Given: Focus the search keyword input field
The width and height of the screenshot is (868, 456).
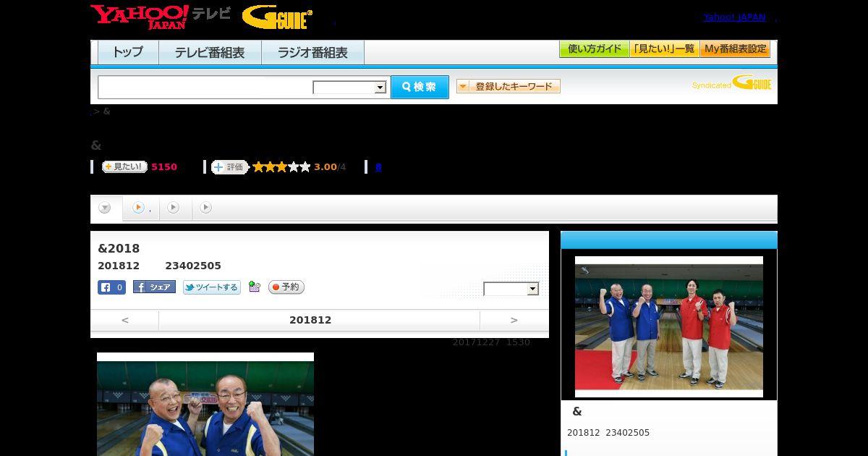Looking at the screenshot, I should 205,87.
